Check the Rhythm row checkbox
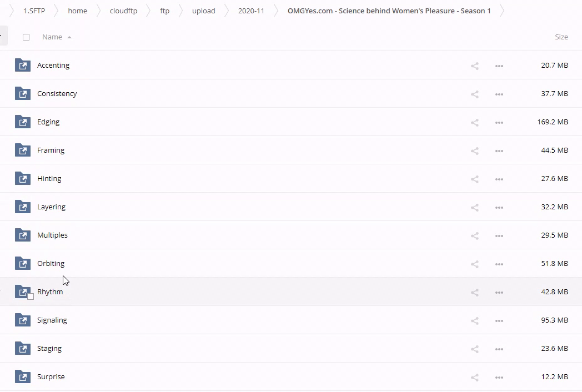The width and height of the screenshot is (582, 392). tap(31, 296)
